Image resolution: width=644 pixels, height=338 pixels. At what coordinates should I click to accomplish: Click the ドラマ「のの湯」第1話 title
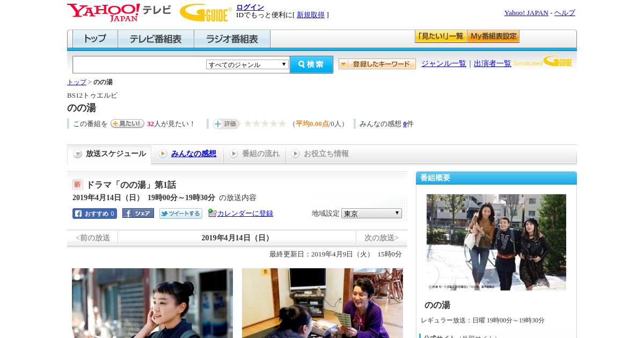pyautogui.click(x=131, y=185)
